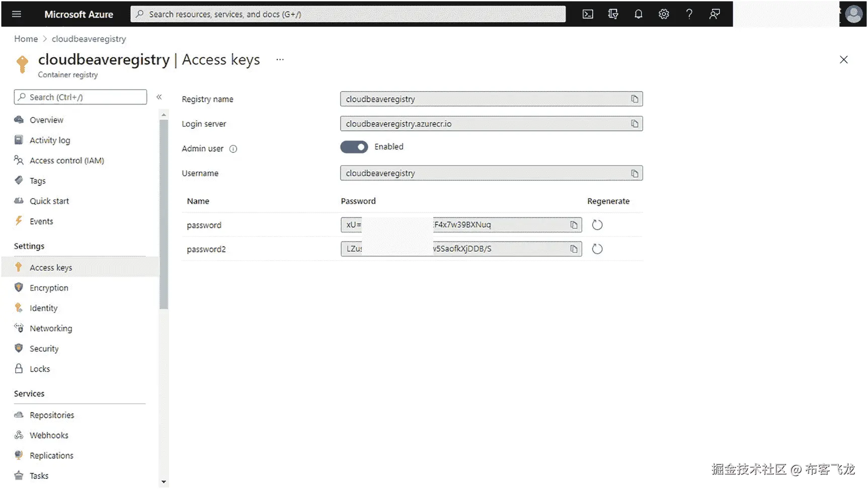Click the Microsoft Azure logo text
Image resolution: width=868 pixels, height=489 pixels.
coord(79,14)
